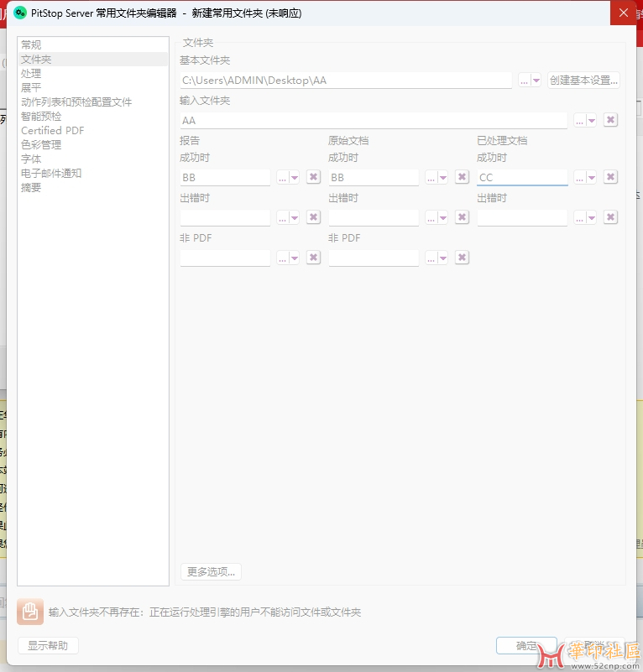The width and height of the screenshot is (643, 672).
Task: Clear report error folder icon
Action: (x=313, y=217)
